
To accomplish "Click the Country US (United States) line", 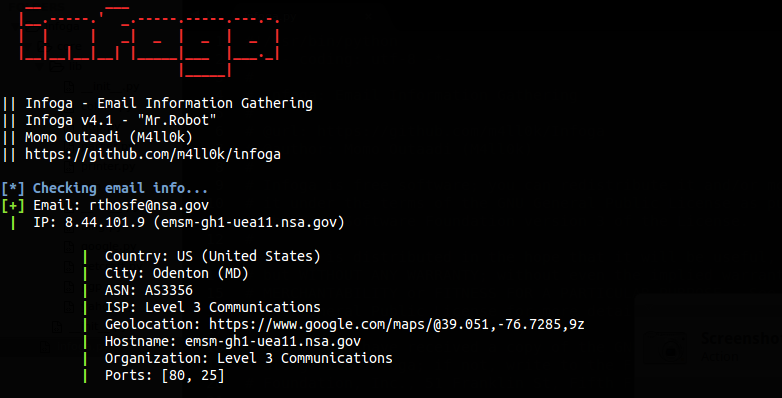I will tap(212, 256).
